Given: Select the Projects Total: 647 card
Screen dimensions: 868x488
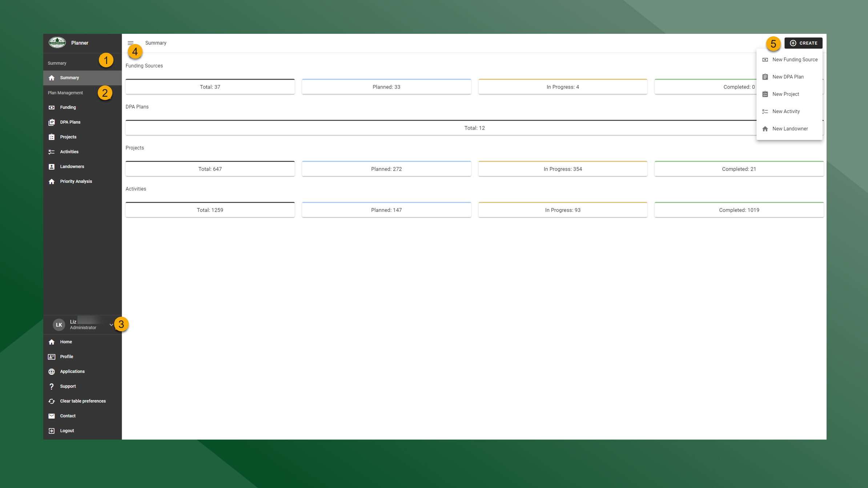Looking at the screenshot, I should (210, 168).
